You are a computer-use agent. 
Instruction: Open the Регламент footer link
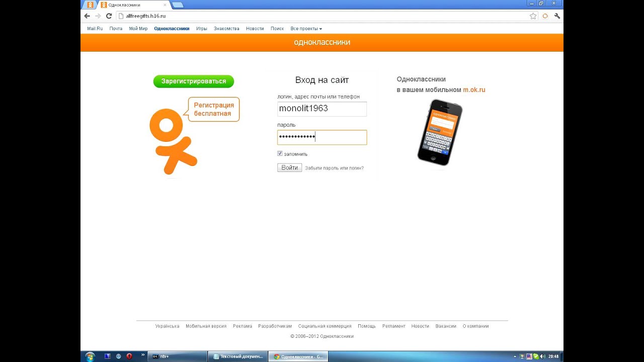point(393,326)
